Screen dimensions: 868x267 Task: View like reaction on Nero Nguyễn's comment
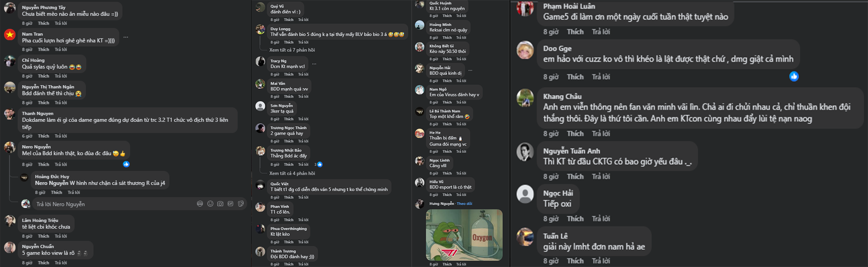[126, 164]
